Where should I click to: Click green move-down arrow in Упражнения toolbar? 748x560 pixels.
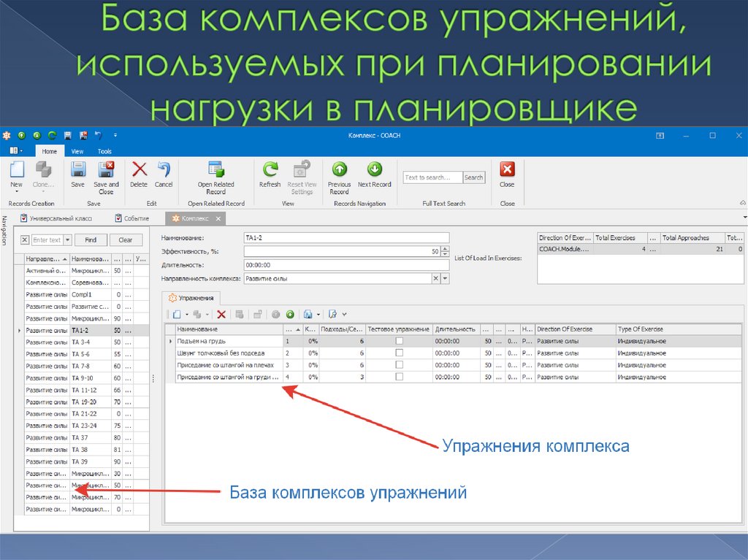coord(290,315)
